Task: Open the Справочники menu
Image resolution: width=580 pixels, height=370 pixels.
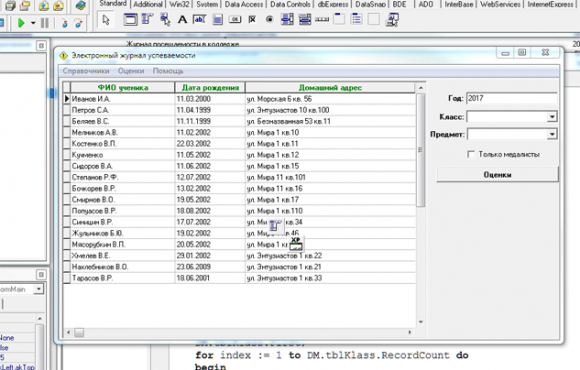Action: point(86,71)
